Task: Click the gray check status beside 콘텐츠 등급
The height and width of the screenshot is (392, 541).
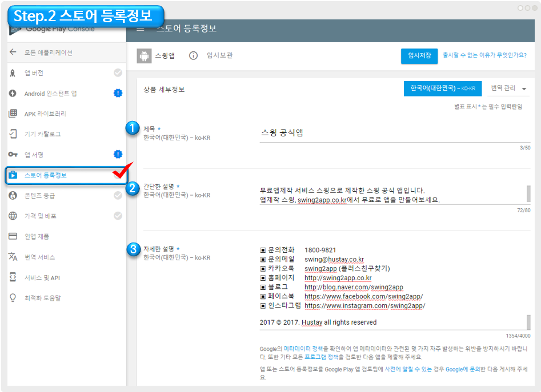Action: click(x=118, y=195)
